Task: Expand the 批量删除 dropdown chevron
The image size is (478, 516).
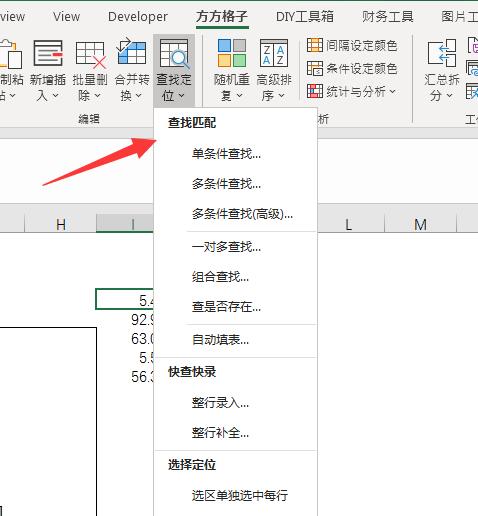Action: click(x=97, y=96)
